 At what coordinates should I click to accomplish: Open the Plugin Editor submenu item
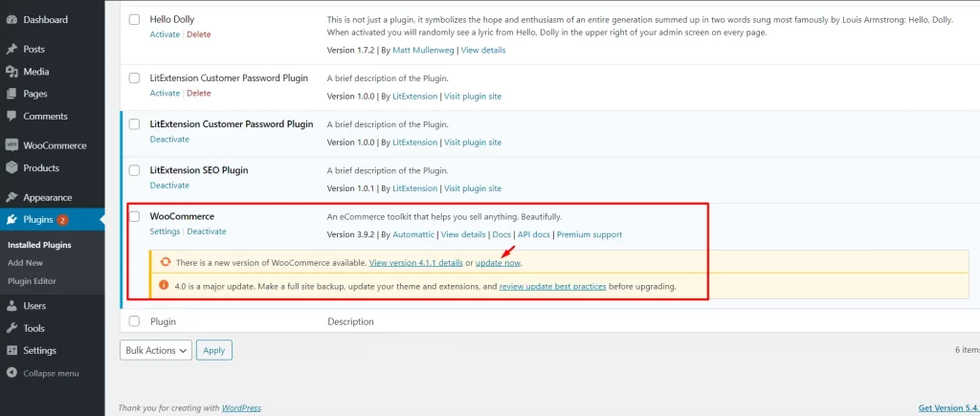[x=32, y=281]
